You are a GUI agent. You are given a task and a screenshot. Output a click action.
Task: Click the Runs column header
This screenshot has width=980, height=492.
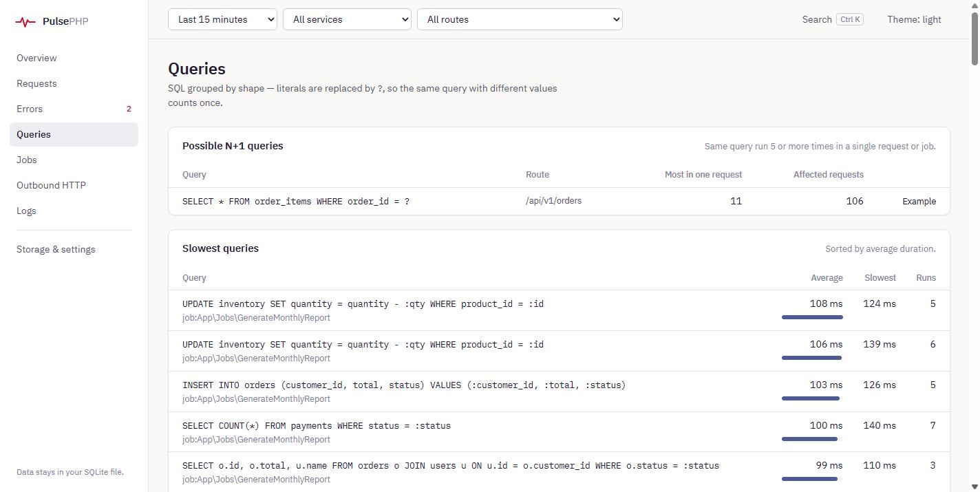926,278
